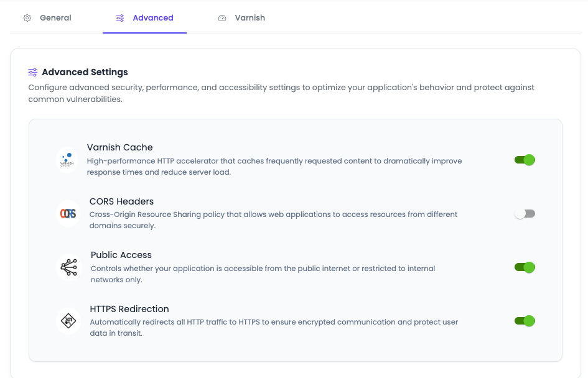Screen dimensions: 588x378
Task: Turn off Public Access
Action: (x=525, y=267)
